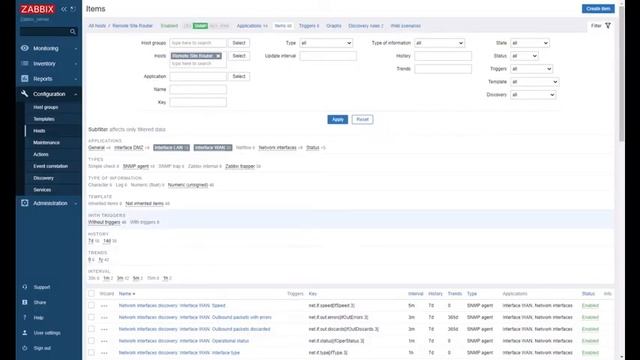Click the Without triggers subfilter link
Viewport: 640px width, 360px height.
click(x=104, y=222)
